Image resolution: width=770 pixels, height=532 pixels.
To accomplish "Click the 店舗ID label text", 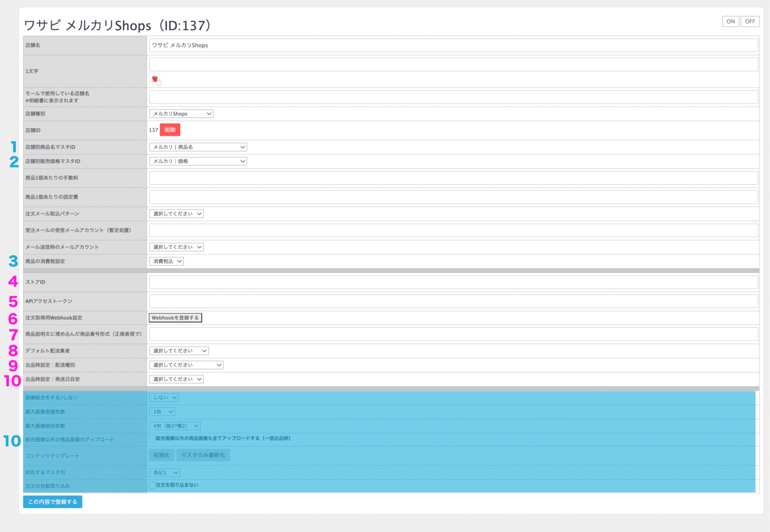I will 33,130.
